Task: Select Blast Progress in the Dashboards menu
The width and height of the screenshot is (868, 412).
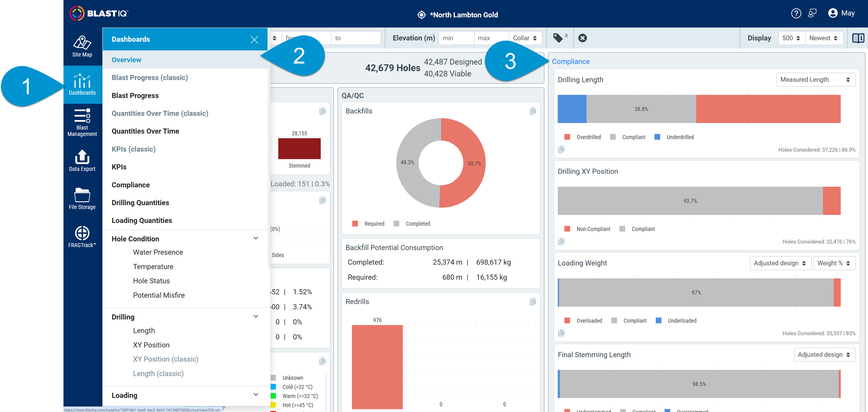Action: click(135, 96)
